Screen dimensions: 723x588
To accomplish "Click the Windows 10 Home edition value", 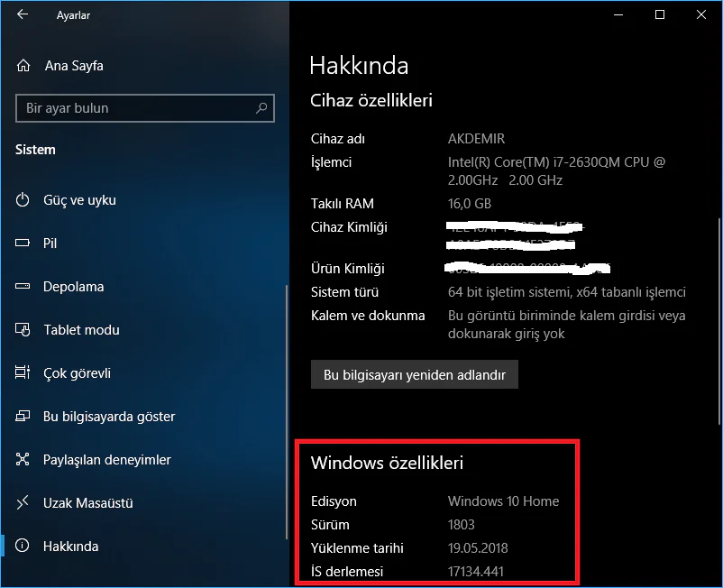I will (503, 501).
